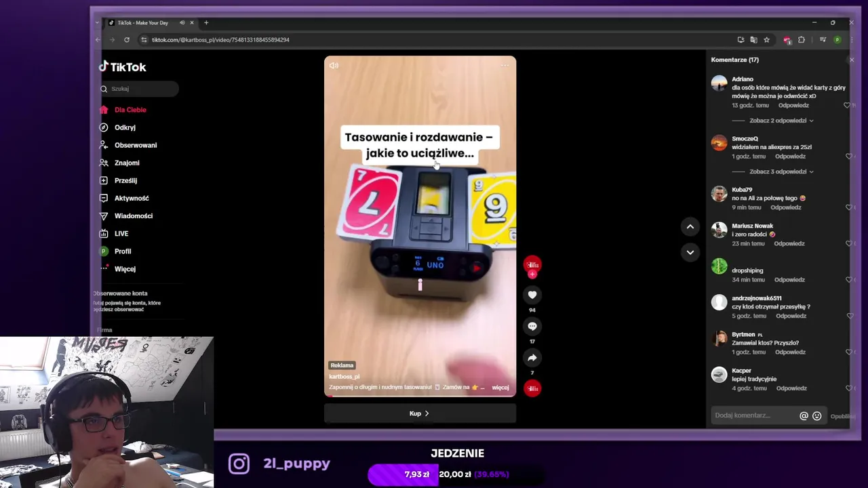868x488 pixels.
Task: Open Wiadomości messages
Action: (x=133, y=216)
